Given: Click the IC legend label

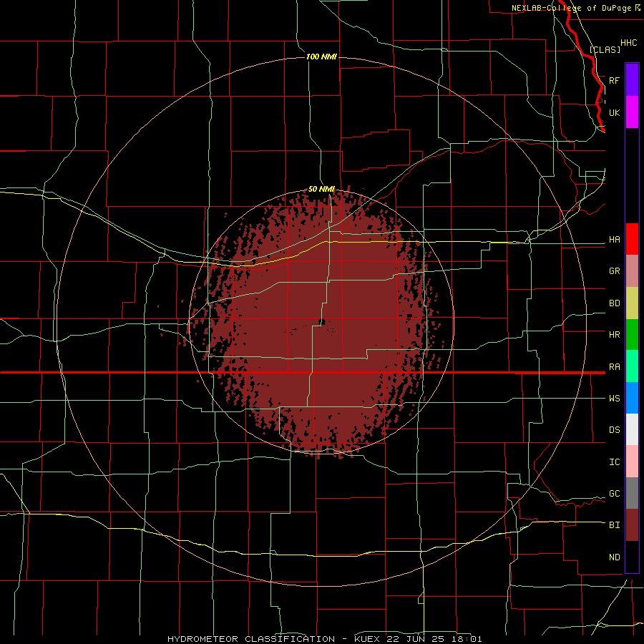Looking at the screenshot, I should point(614,462).
